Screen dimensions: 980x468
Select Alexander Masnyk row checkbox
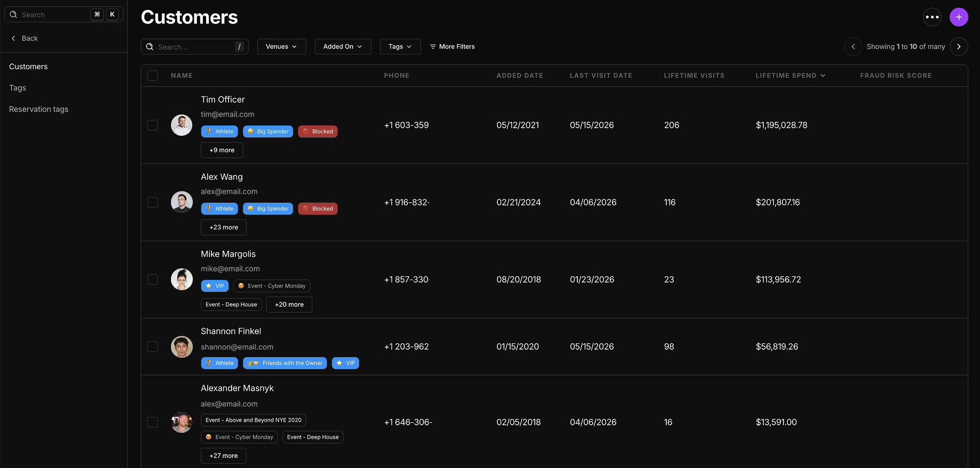(153, 422)
